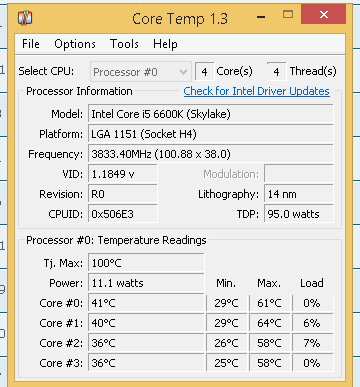Minimize the Core Temp window
Viewport: 360px width, 387px height.
(x=261, y=17)
